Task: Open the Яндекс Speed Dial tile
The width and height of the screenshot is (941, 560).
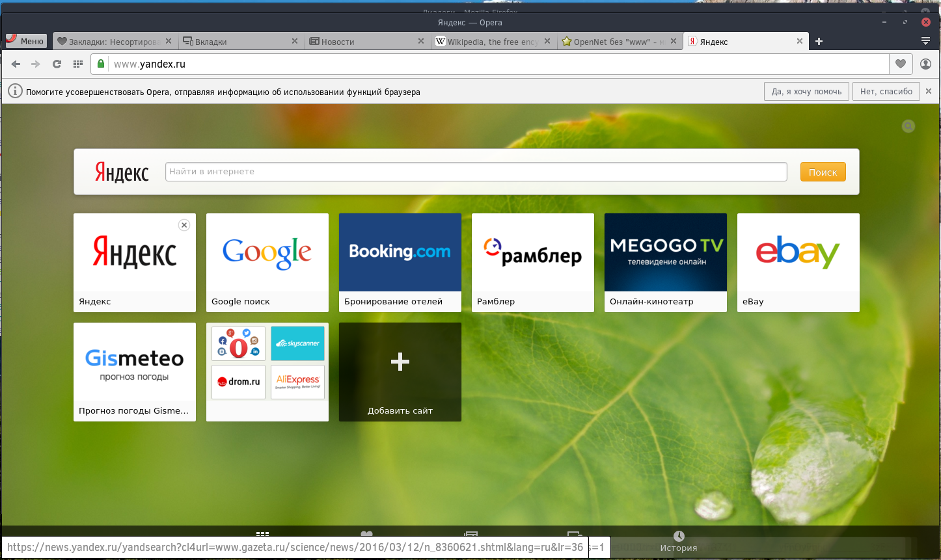Action: pyautogui.click(x=135, y=263)
